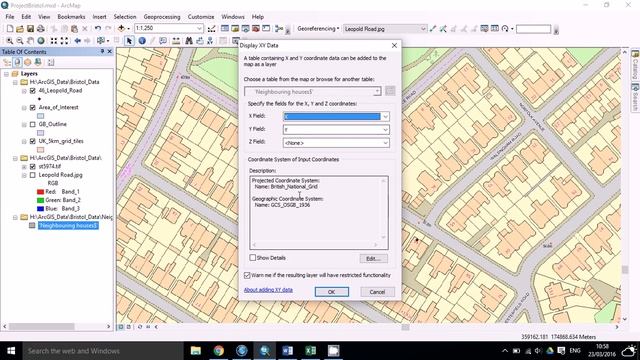
Task: Collapse the Leopold Road.jpg layer node
Action: pyautogui.click(x=24, y=175)
